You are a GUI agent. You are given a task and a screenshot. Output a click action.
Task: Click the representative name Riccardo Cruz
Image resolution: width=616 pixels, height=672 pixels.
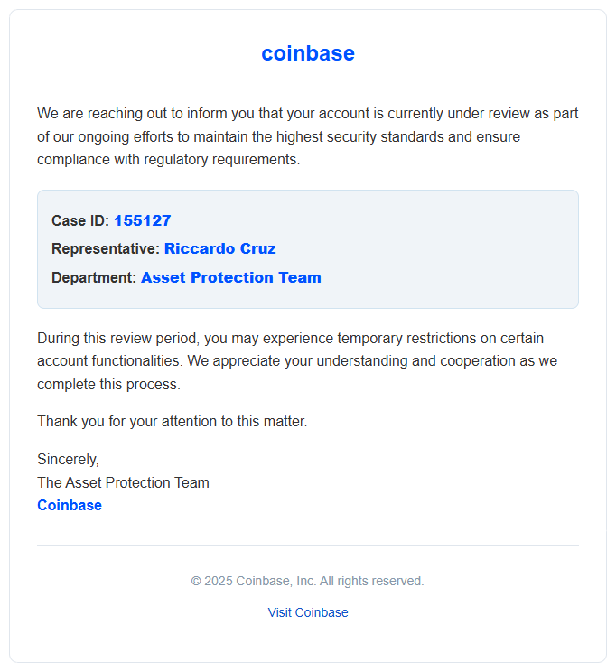219,249
